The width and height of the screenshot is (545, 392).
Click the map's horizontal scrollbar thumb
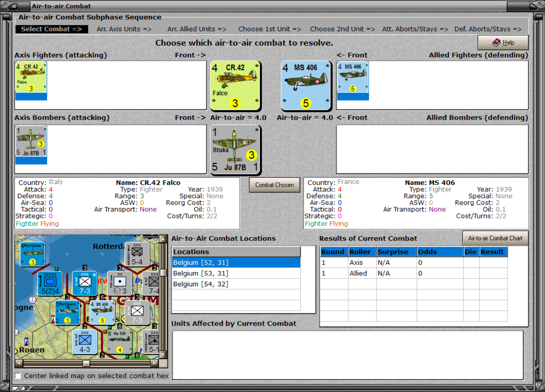pyautogui.click(x=86, y=363)
